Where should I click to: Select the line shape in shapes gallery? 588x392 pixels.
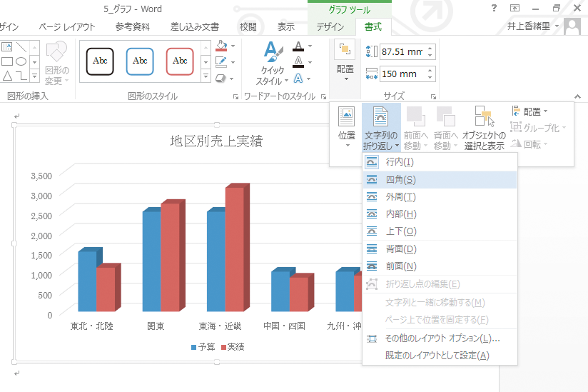[21, 46]
